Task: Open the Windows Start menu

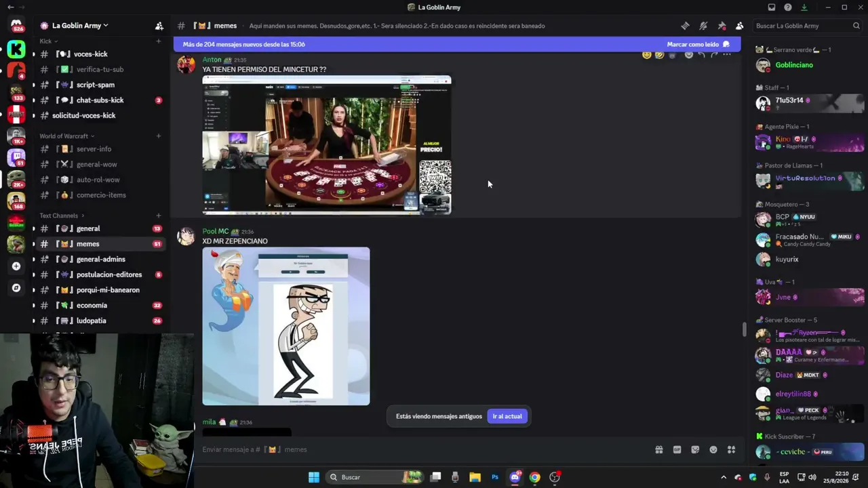Action: (314, 477)
